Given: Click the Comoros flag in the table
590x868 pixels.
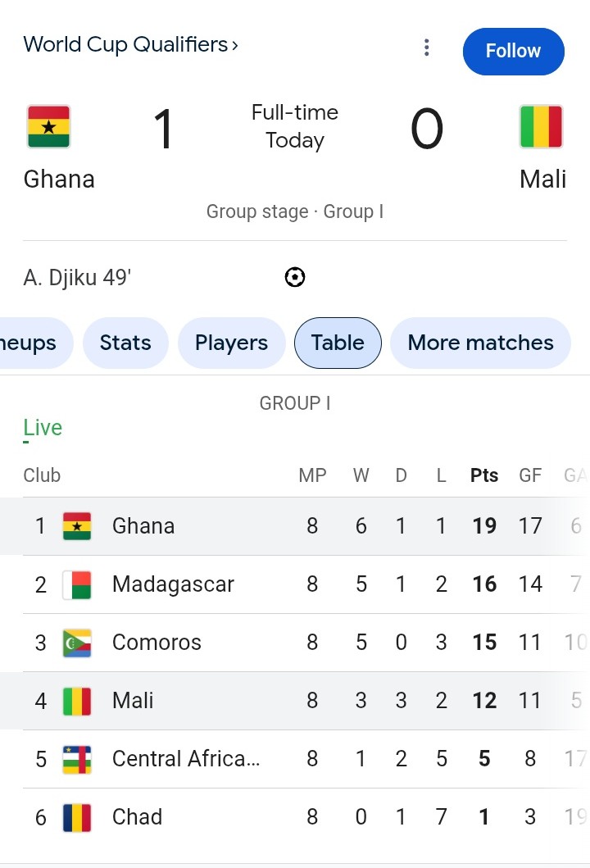Looking at the screenshot, I should click(77, 643).
